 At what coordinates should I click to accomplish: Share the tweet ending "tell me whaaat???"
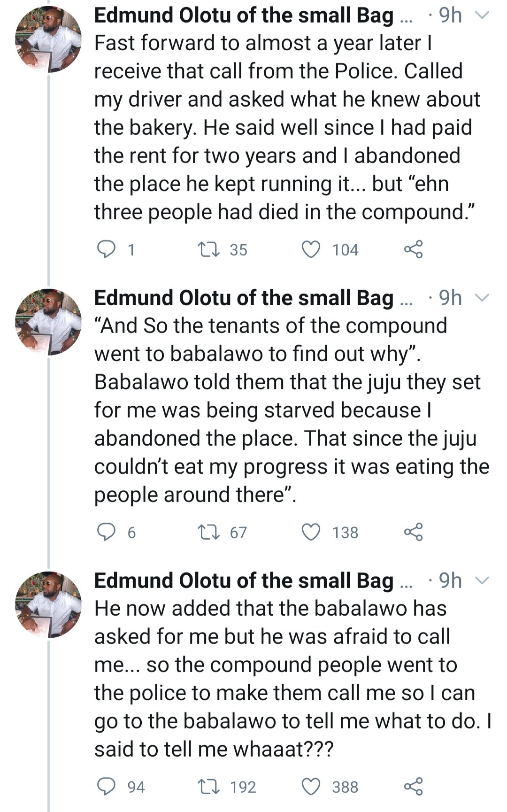414,787
